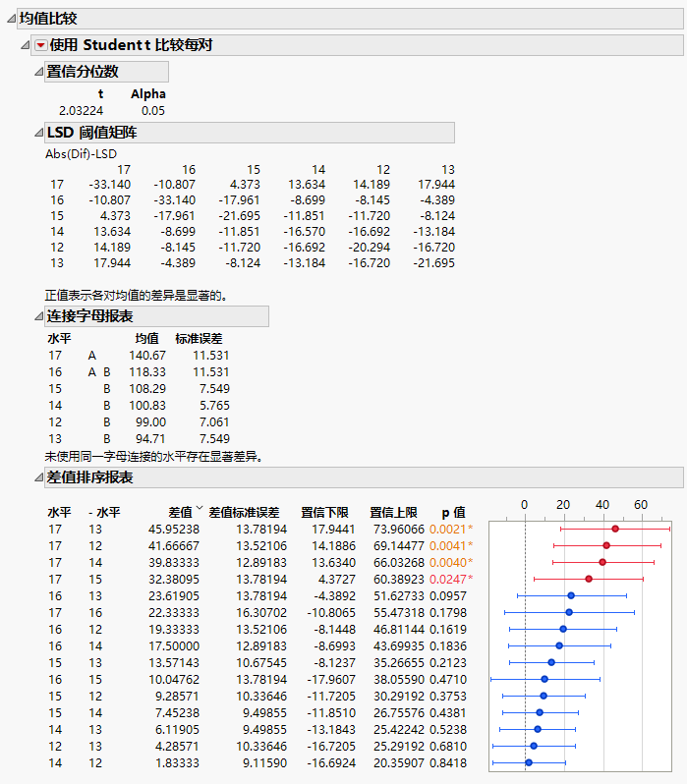Image resolution: width=687 pixels, height=784 pixels.
Task: Select standard error 9.11590
Action: pos(265,763)
